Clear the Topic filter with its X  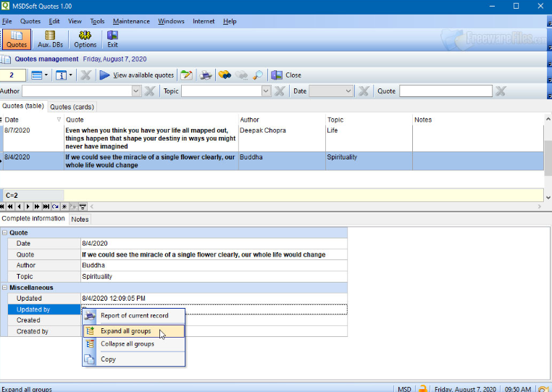(280, 91)
